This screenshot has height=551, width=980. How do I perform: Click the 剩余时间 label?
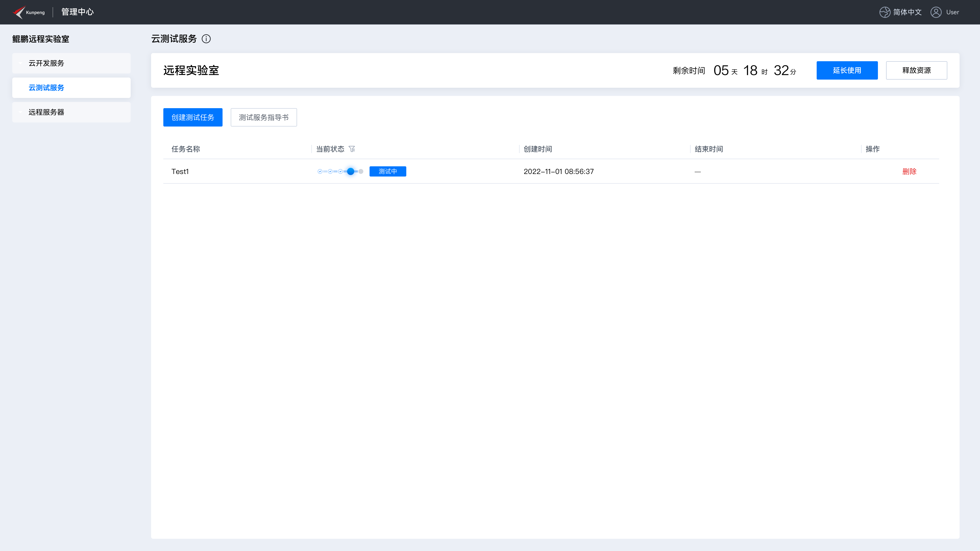point(689,71)
